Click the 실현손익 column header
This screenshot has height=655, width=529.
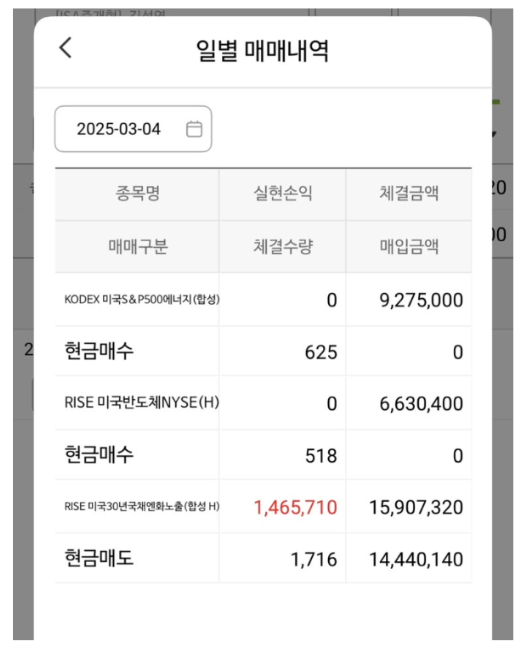tap(283, 193)
